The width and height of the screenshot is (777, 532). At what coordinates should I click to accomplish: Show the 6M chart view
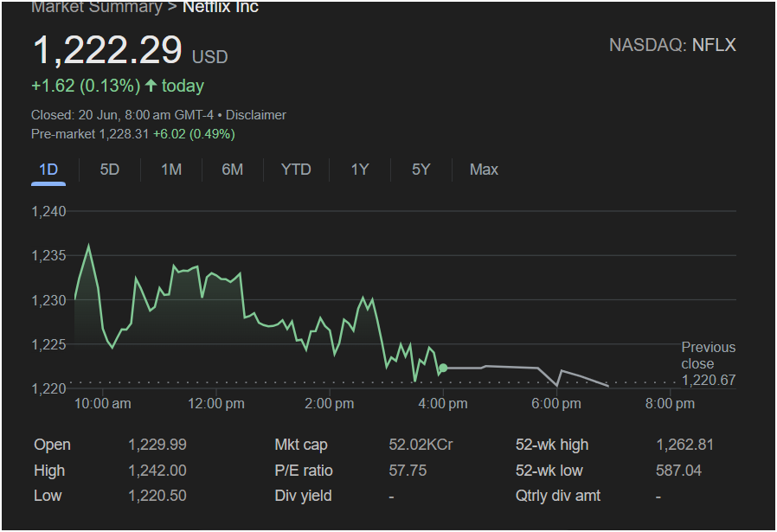pyautogui.click(x=232, y=170)
